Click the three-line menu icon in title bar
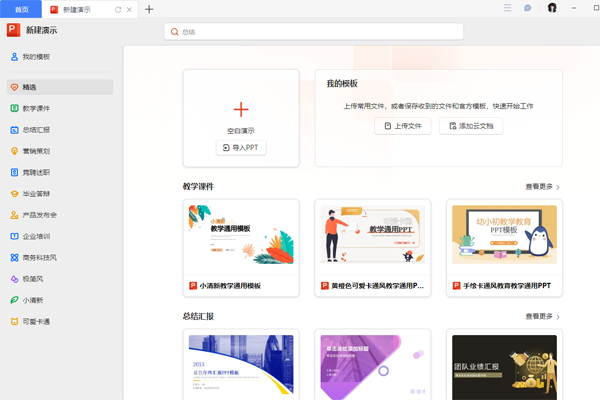600x400 pixels. point(507,8)
